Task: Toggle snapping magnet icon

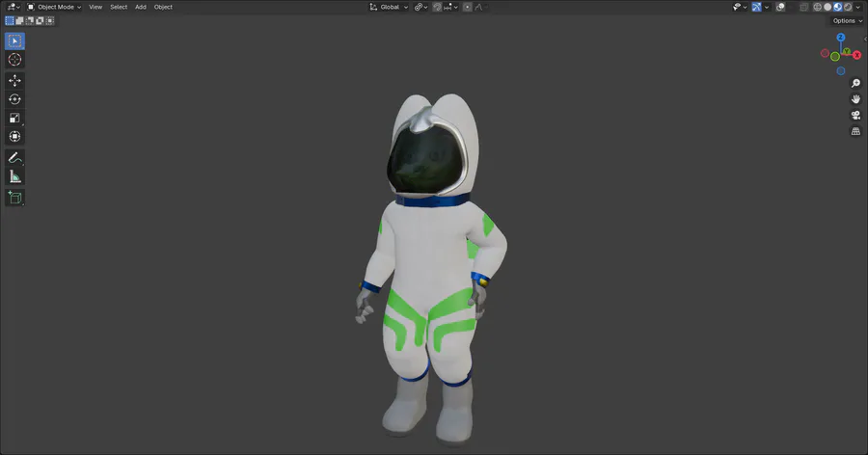Action: tap(437, 7)
